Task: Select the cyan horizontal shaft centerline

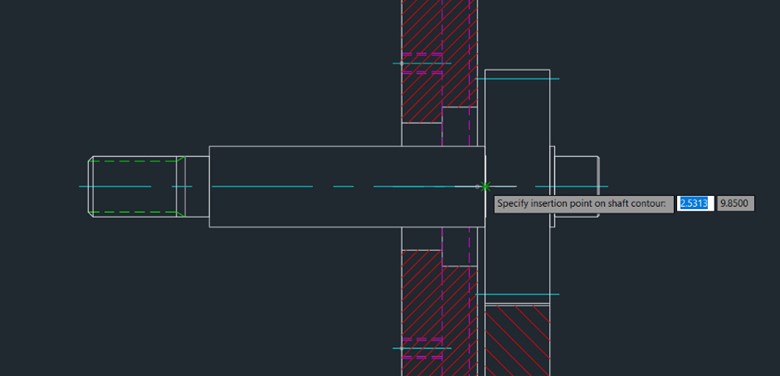Action: click(x=343, y=187)
